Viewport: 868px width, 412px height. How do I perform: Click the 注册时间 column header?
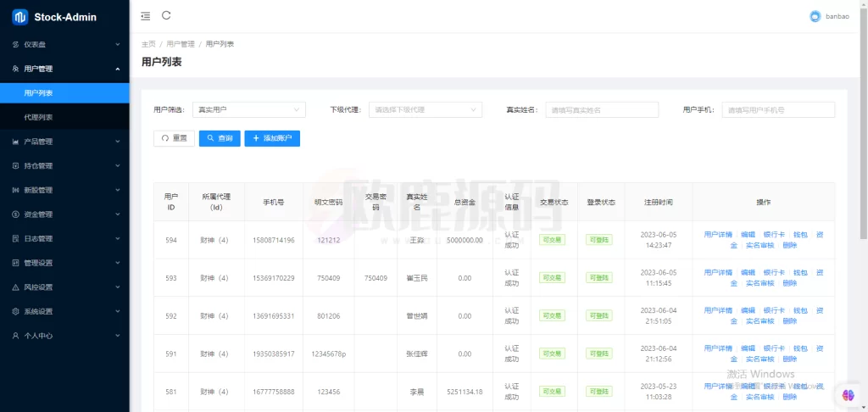click(x=659, y=202)
